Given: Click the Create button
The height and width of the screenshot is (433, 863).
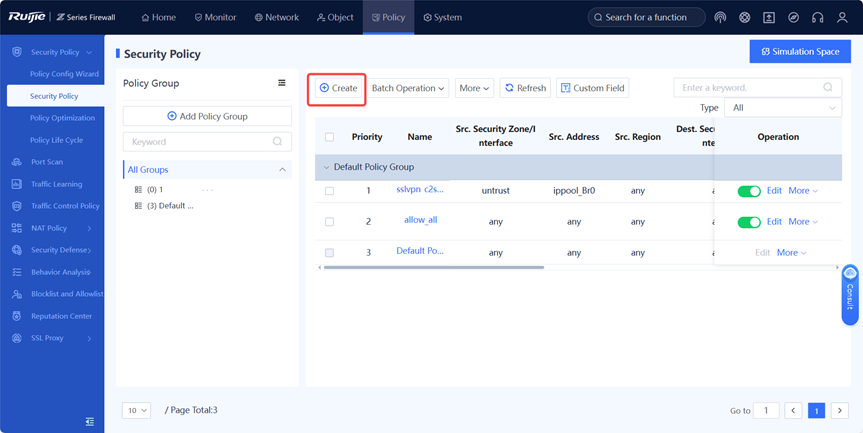Looking at the screenshot, I should point(337,88).
